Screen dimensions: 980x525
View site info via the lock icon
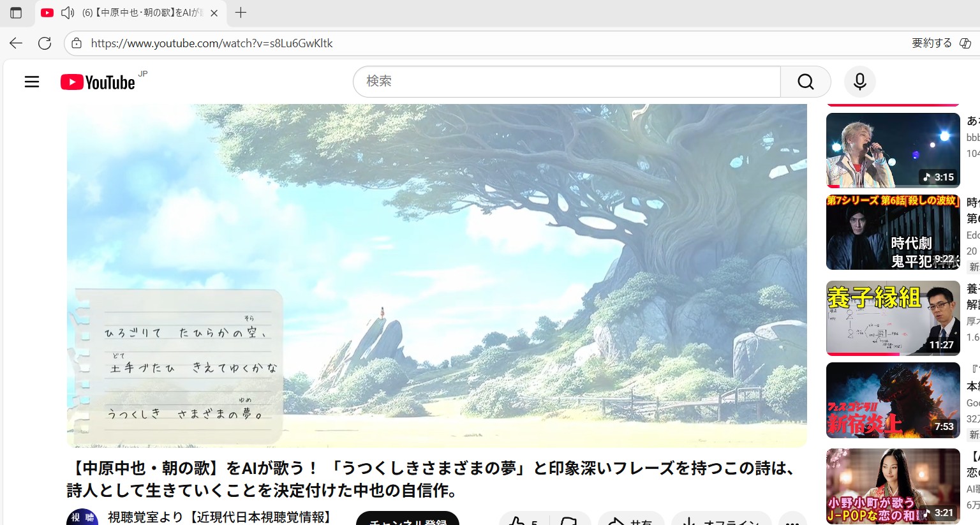(77, 43)
